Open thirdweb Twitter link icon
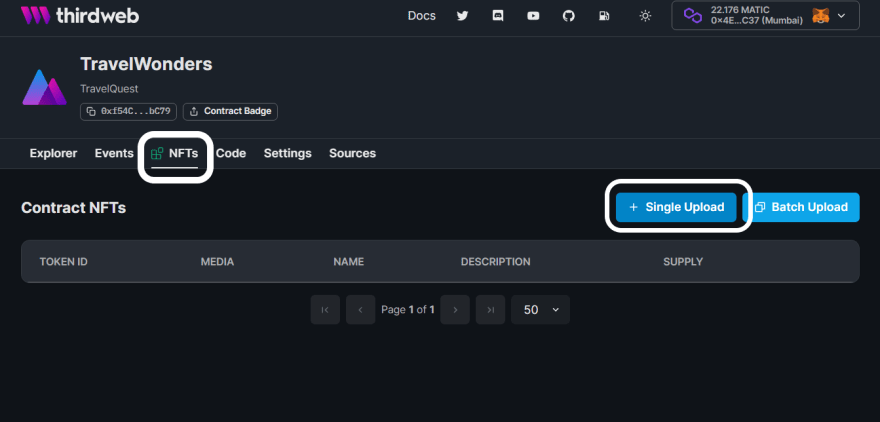 [462, 16]
